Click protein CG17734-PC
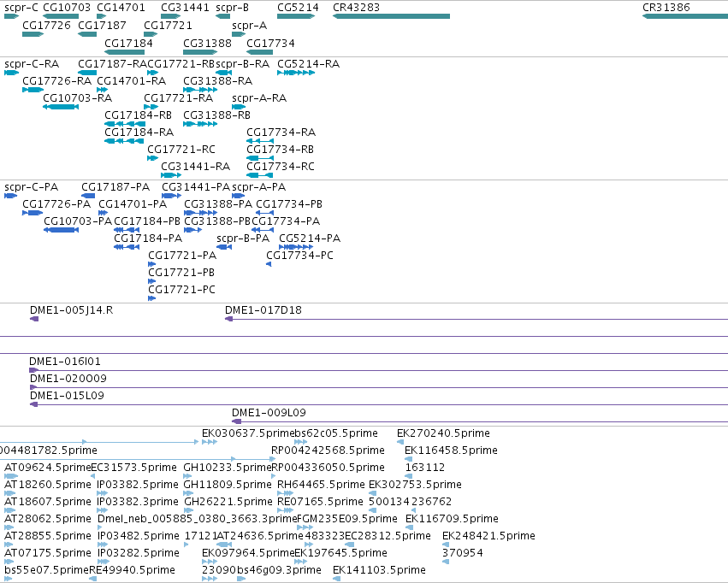Viewport: 728px width, 583px height. click(x=299, y=256)
